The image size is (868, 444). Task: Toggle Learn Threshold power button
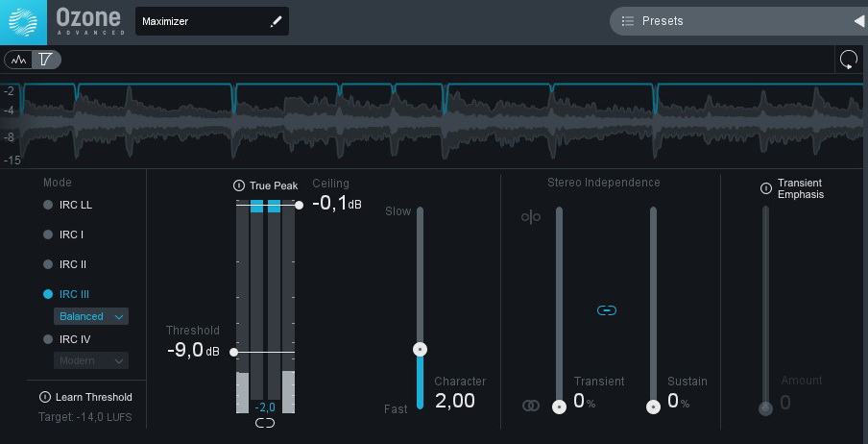(45, 397)
